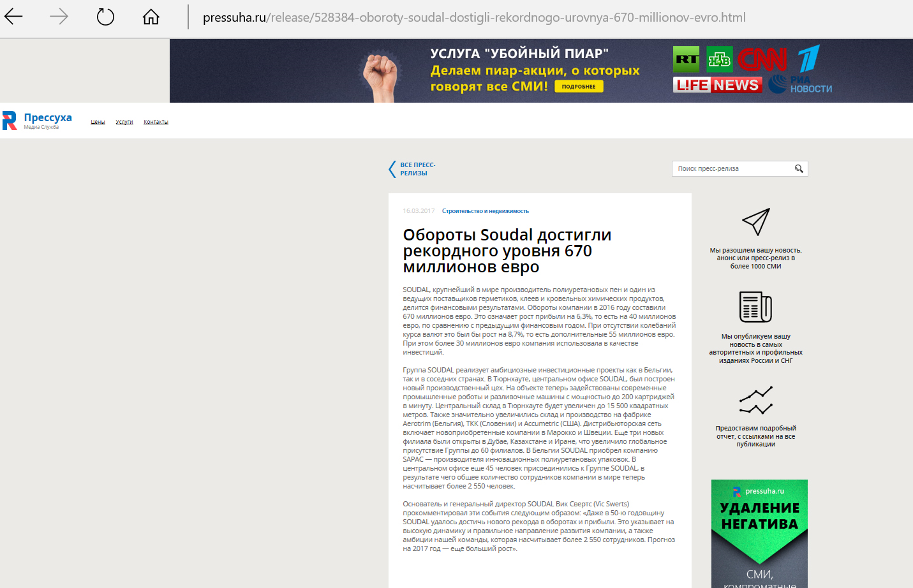The image size is (913, 588).
Task: Click the newspaper publication icon
Action: pos(756,307)
